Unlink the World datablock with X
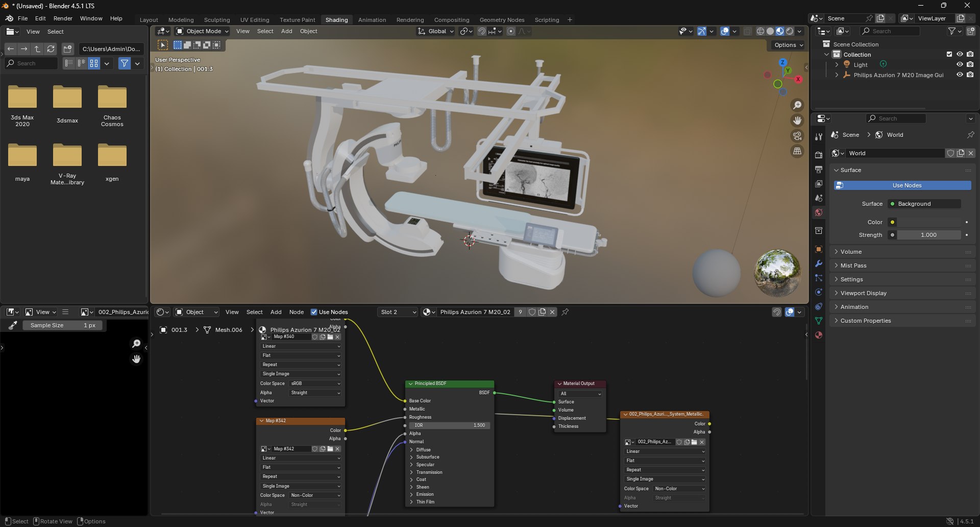Image resolution: width=980 pixels, height=527 pixels. tap(971, 153)
